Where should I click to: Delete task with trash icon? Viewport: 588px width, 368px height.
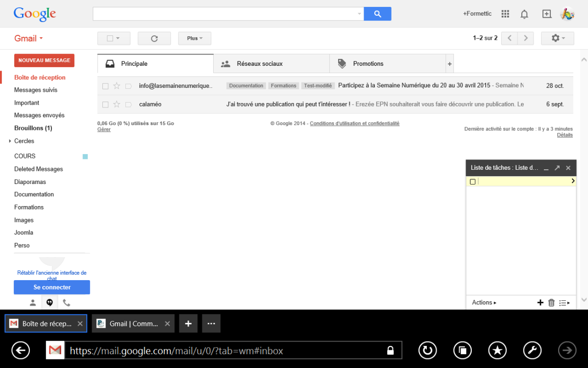551,303
